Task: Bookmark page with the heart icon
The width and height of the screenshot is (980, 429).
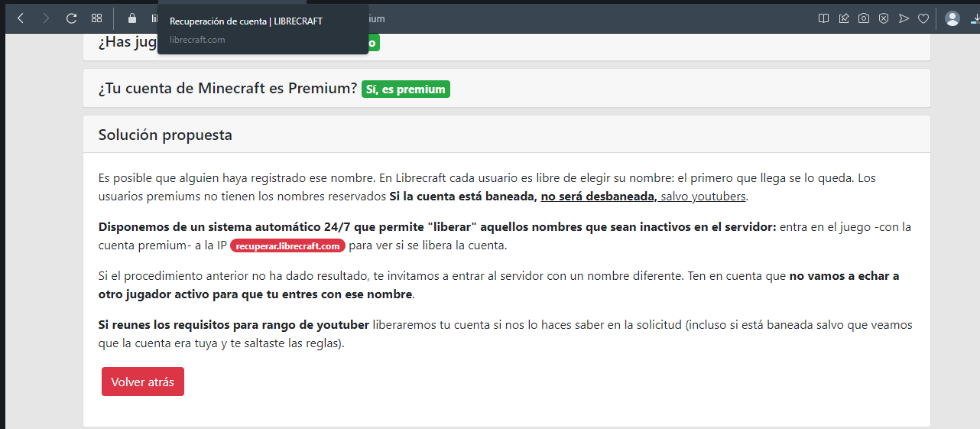Action: pos(923,18)
